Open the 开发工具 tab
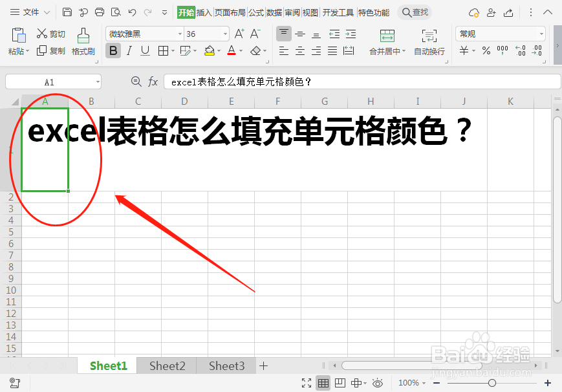This screenshot has height=392, width=562. pyautogui.click(x=338, y=12)
